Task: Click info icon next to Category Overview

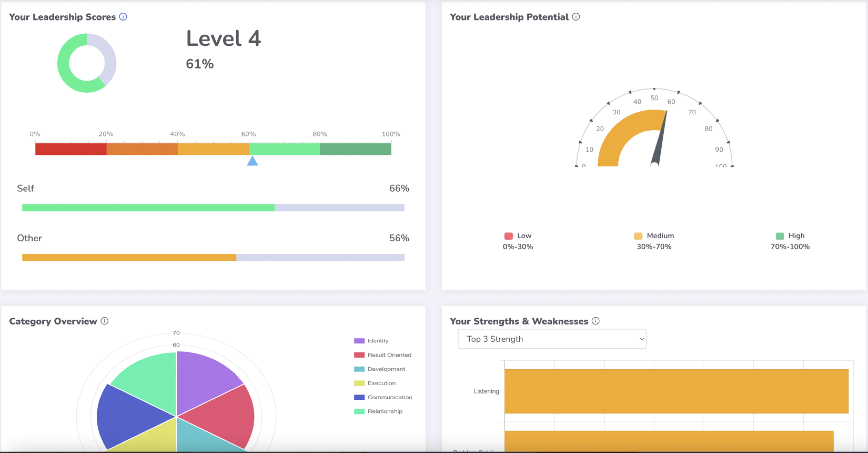Action: [104, 321]
